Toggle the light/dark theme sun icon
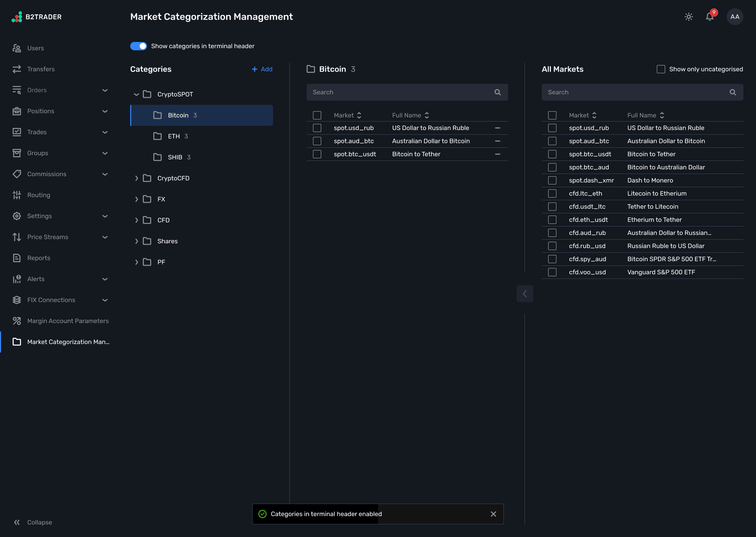Viewport: 756px width, 537px height. (688, 17)
